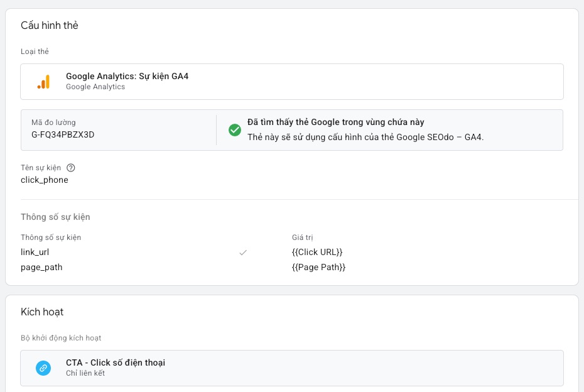Screen dimensions: 584x392
Task: Click the page_path parameter name
Action: point(41,268)
